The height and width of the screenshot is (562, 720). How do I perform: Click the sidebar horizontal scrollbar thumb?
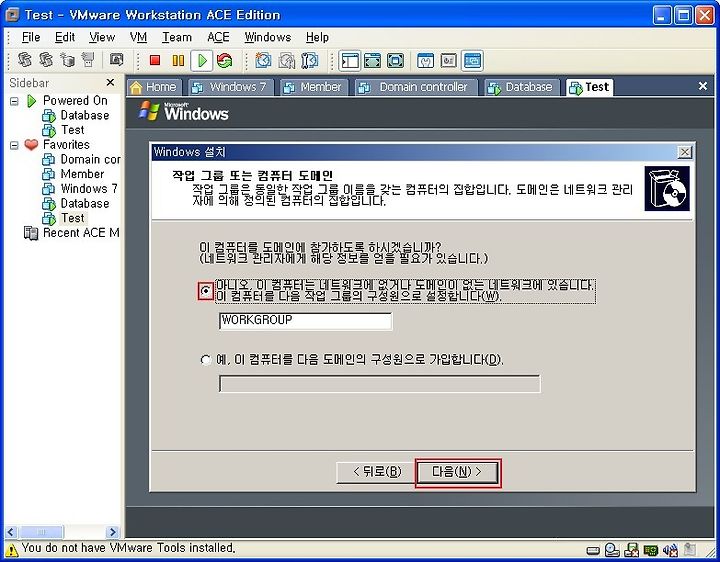tap(41, 532)
